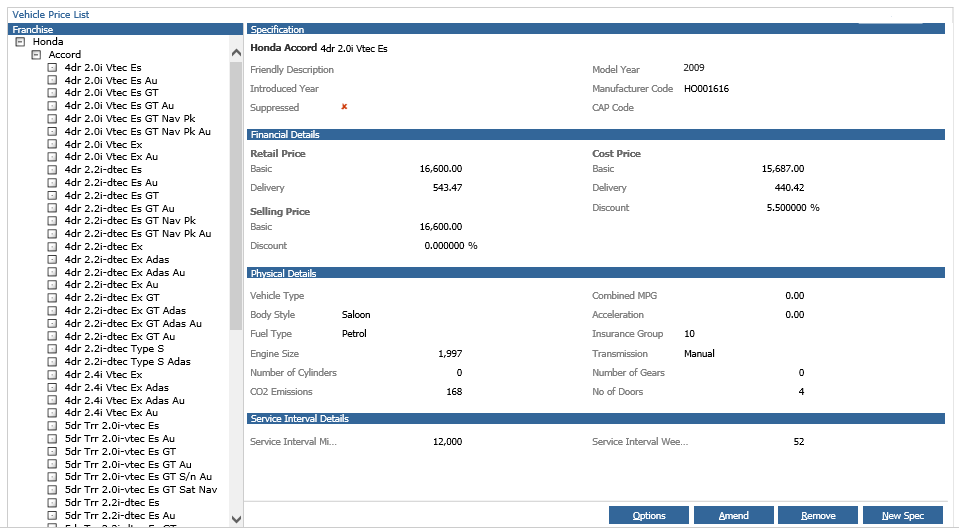Viewport: 959px width, 528px height.
Task: Click node icon beside 4dr 2.0i Vtec Es Au
Action: coord(53,80)
